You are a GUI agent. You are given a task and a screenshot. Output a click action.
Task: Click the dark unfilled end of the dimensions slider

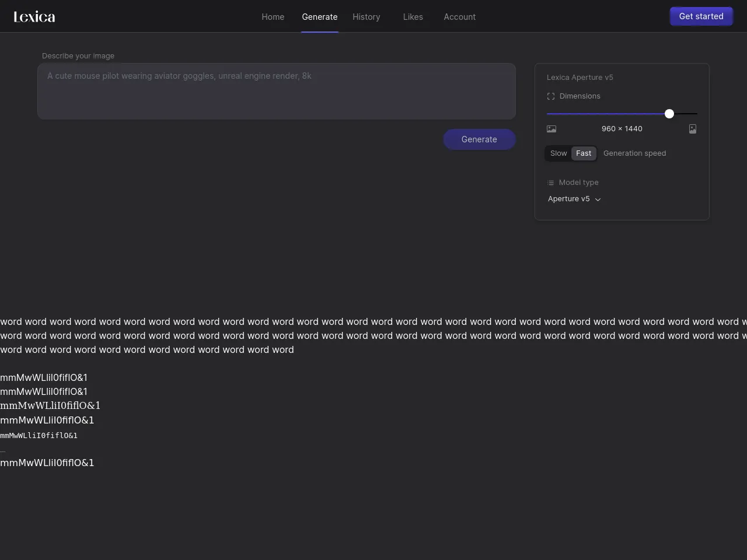click(x=686, y=114)
